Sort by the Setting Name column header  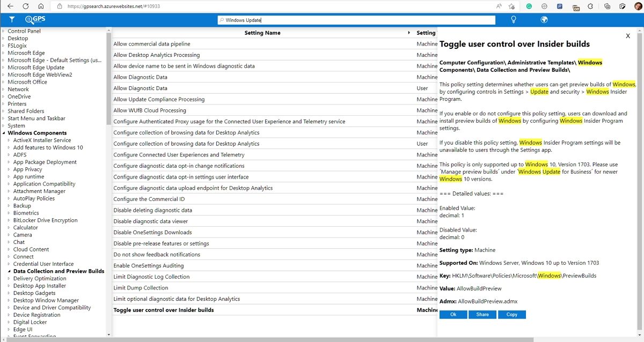click(x=262, y=33)
